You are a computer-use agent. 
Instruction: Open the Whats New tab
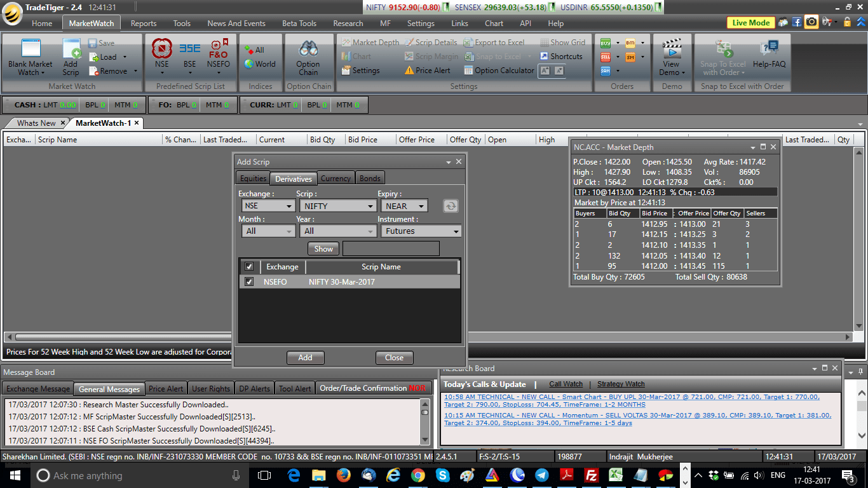point(36,123)
